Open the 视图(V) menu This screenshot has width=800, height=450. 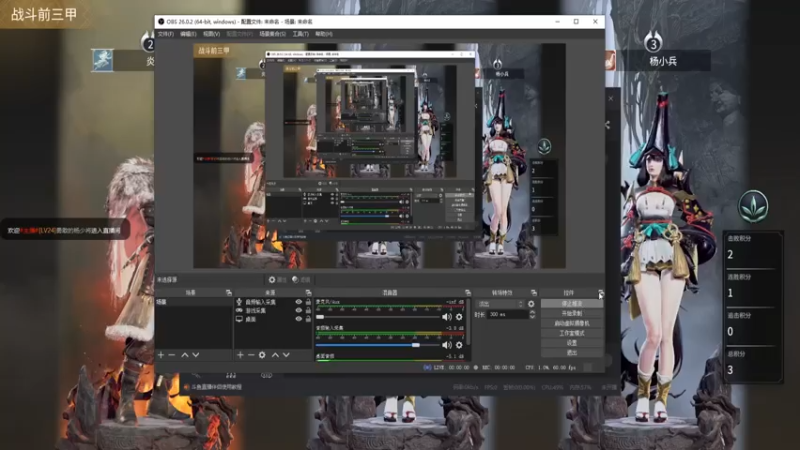click(x=211, y=34)
